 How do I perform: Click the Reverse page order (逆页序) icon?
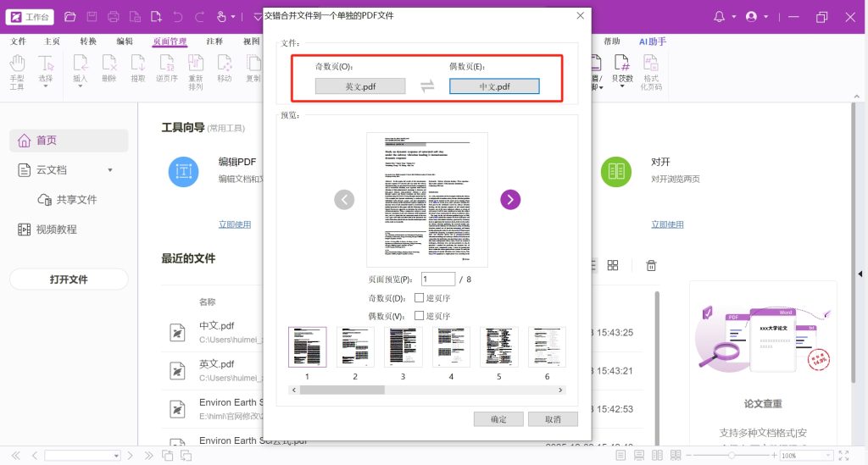[166, 68]
